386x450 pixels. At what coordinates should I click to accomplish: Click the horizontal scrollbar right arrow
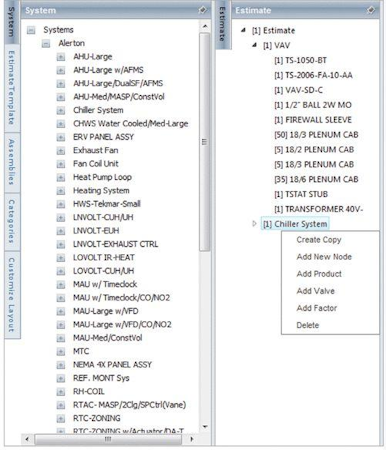[192, 439]
